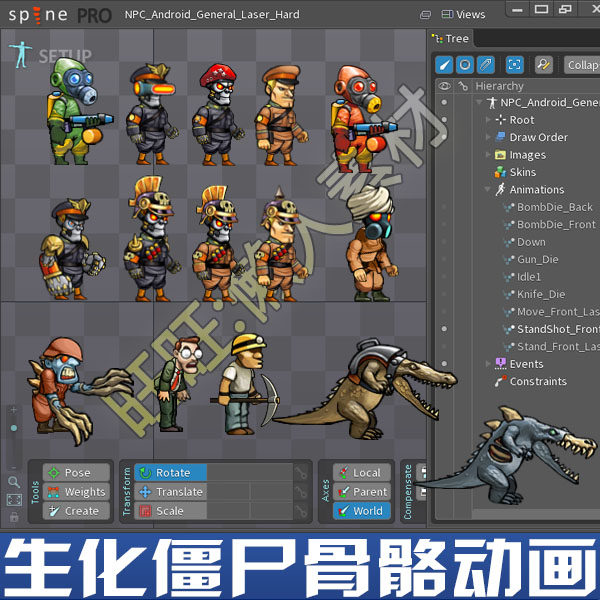Expand the Draw Order node arrow
Screen dimensions: 600x600
(x=488, y=137)
